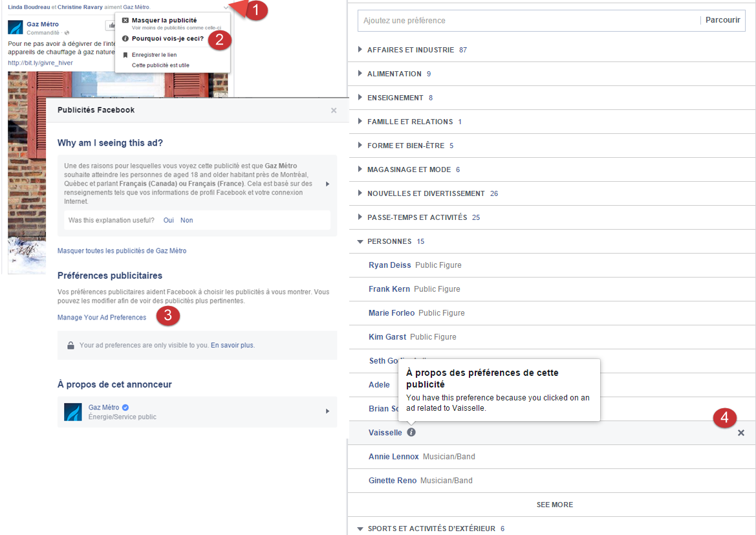This screenshot has height=535, width=756.
Task: Click the Parcourir button
Action: 722,21
